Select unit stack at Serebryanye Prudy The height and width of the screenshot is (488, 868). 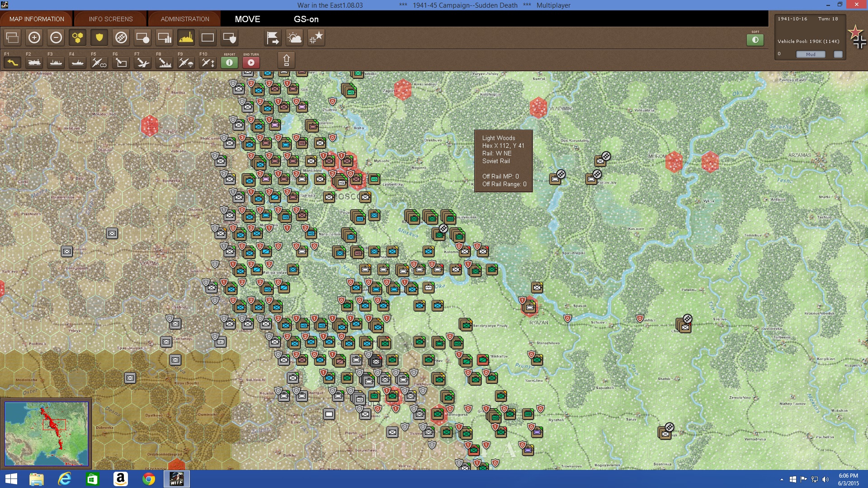pyautogui.click(x=466, y=325)
